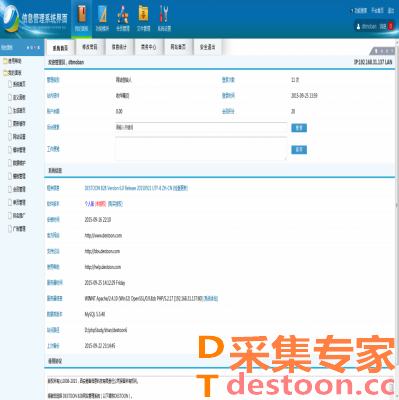Open http://help.destoon.com link
399x400 pixels.
[103, 267]
